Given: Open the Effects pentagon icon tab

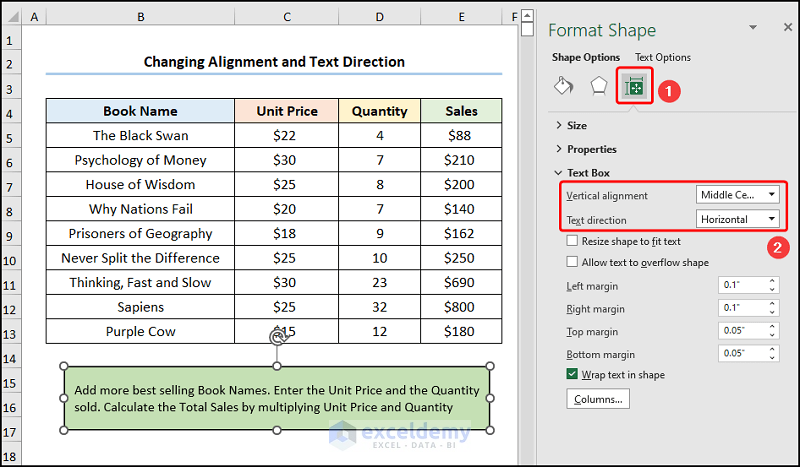Looking at the screenshot, I should click(x=598, y=86).
